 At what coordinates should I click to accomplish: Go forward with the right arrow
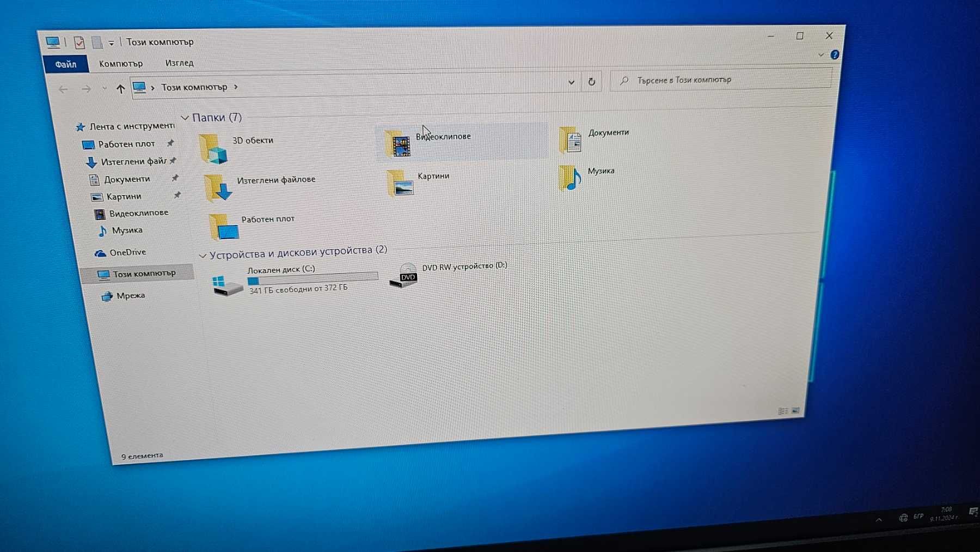(x=87, y=89)
